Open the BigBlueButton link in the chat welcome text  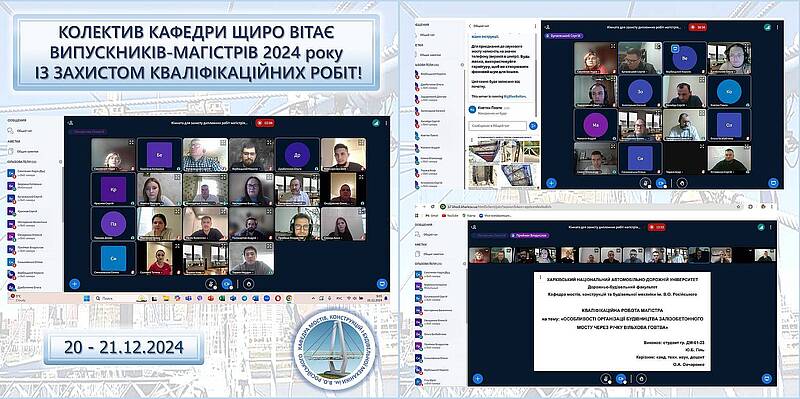515,96
